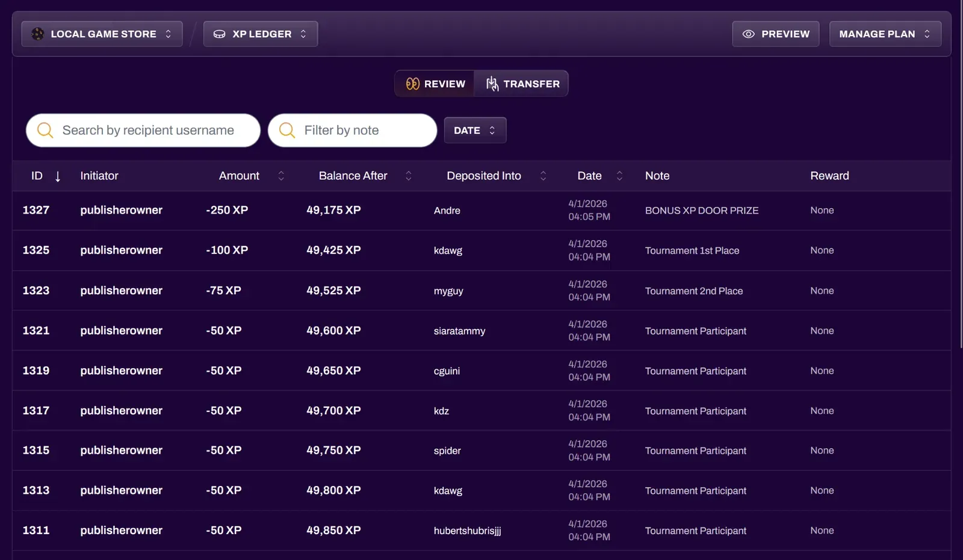Click recipient hubertshubrisjjj

point(467,531)
